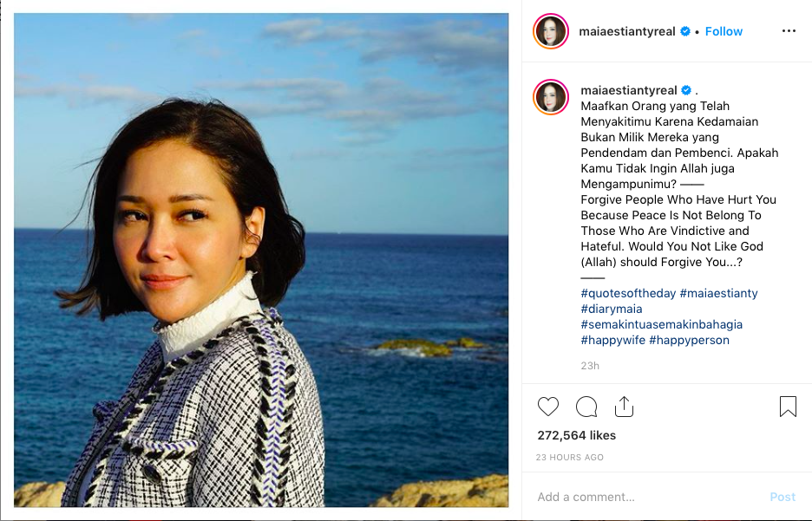View the 272,564 likes list
Viewport: 812px width, 521px height.
(576, 435)
